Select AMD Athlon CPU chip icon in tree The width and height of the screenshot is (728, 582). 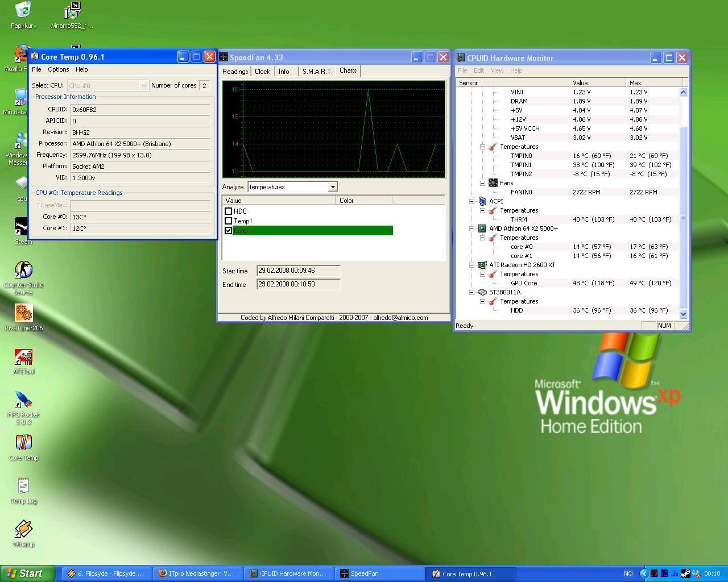(x=482, y=228)
